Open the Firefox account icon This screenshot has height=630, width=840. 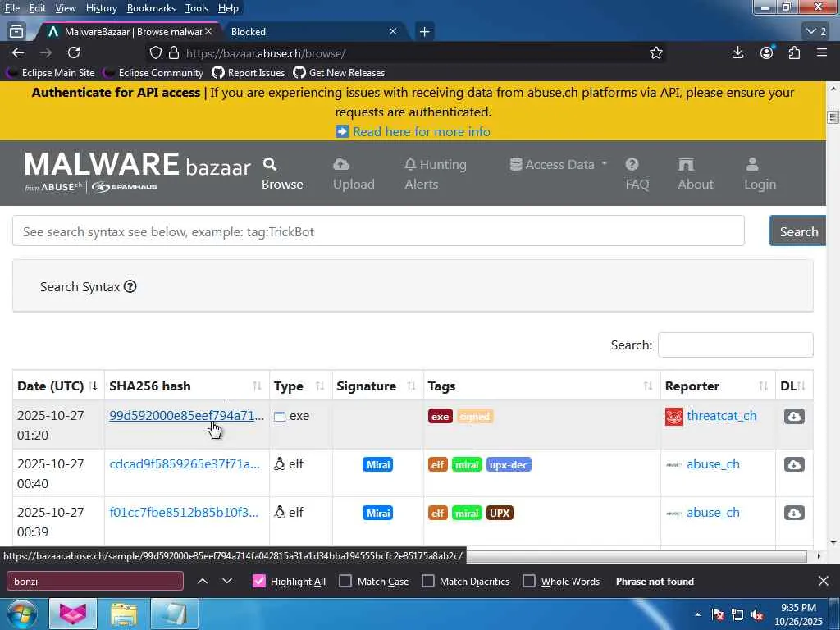pos(767,52)
